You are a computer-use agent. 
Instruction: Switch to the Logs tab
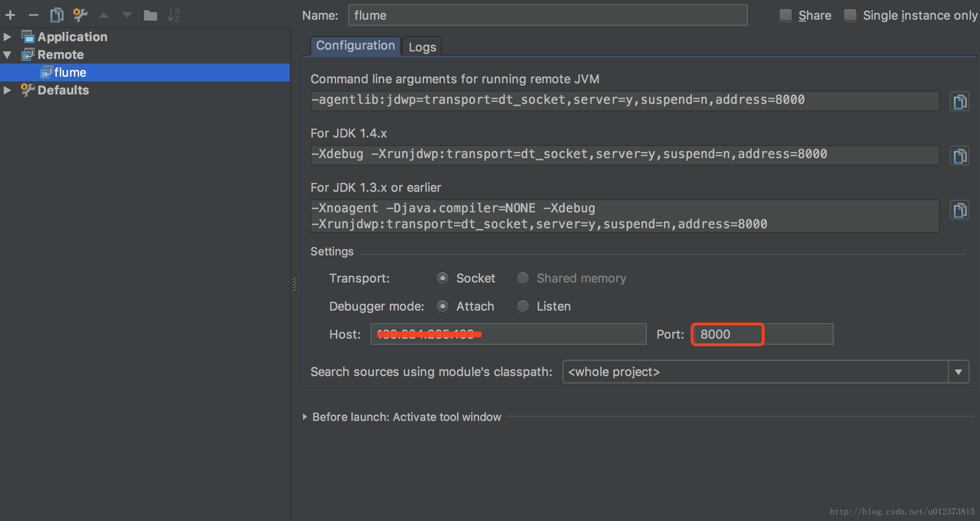coord(422,47)
